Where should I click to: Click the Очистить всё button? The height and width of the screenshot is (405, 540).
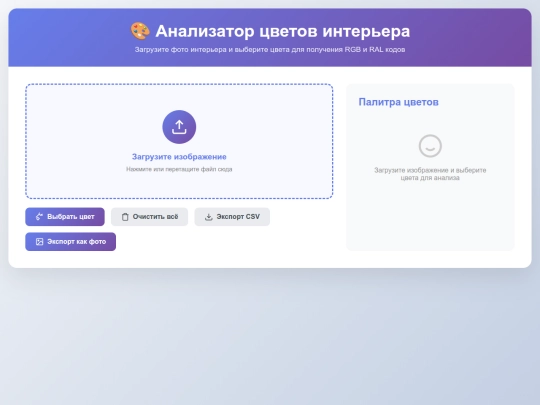(x=149, y=217)
